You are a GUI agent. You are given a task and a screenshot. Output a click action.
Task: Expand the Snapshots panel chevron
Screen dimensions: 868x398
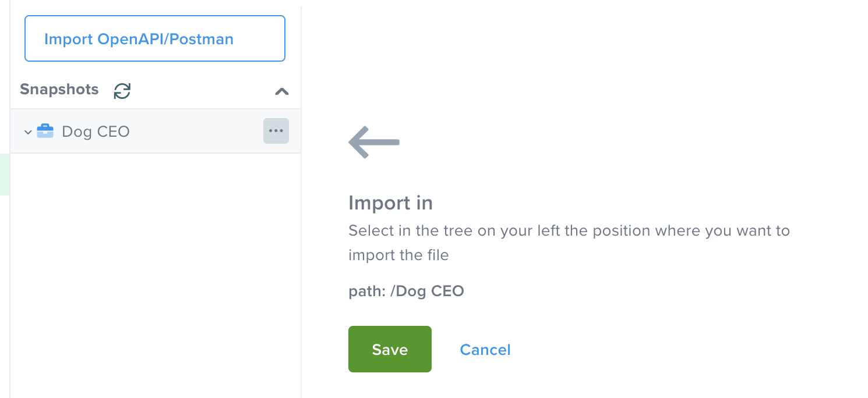pos(282,91)
